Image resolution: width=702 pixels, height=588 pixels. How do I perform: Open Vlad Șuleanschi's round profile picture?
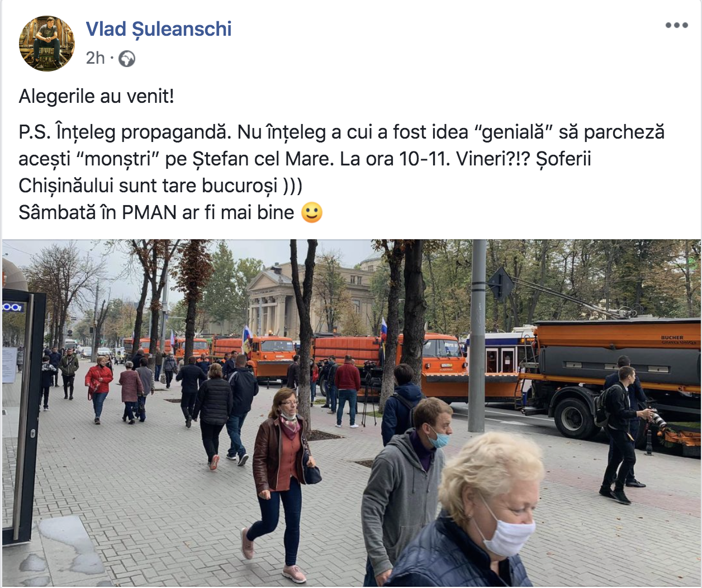(47, 44)
